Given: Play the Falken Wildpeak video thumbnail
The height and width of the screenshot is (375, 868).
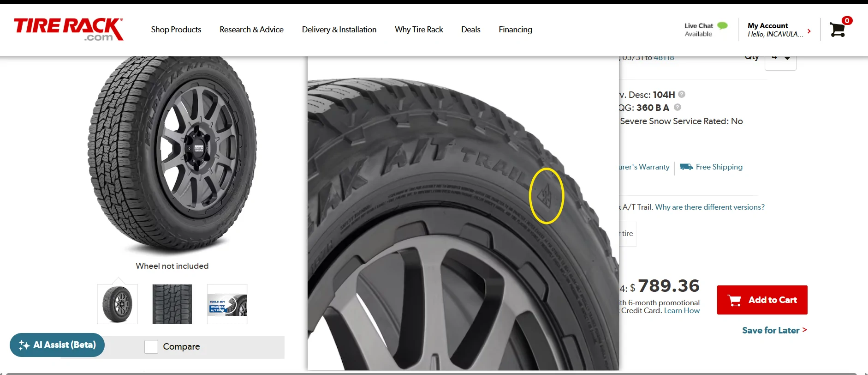Looking at the screenshot, I should pos(227,304).
